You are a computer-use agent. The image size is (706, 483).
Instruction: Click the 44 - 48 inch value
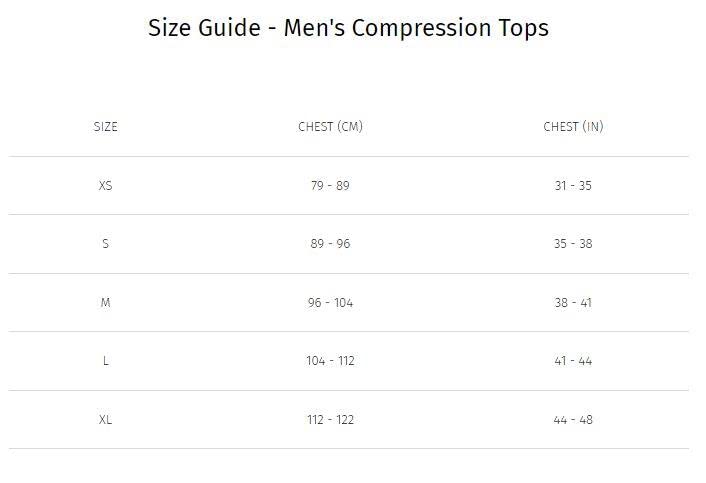(573, 420)
